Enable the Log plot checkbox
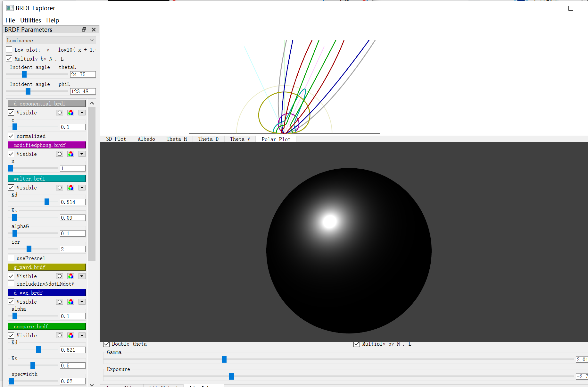The width and height of the screenshot is (588, 387). tap(9, 49)
